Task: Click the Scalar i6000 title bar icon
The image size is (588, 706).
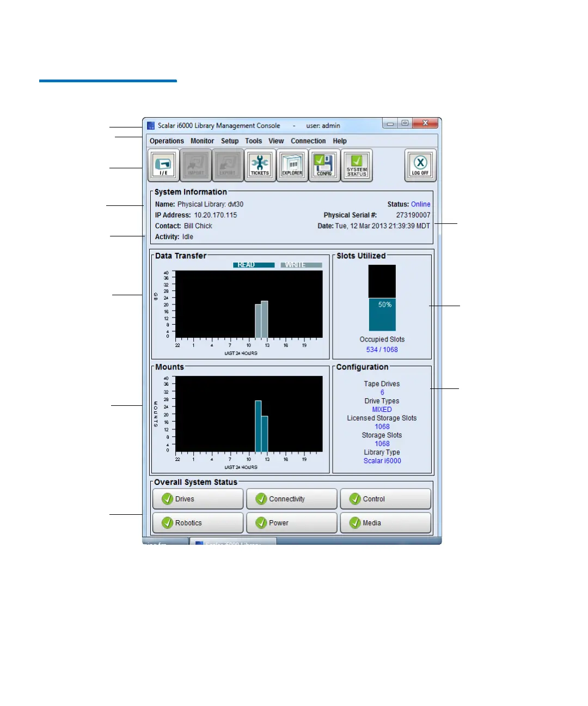Action: pyautogui.click(x=151, y=126)
